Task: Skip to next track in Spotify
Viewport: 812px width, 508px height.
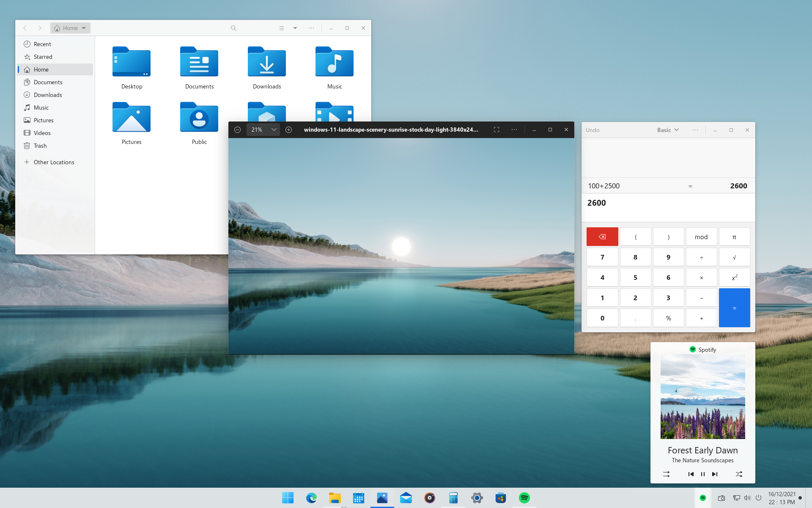Action: pyautogui.click(x=714, y=474)
